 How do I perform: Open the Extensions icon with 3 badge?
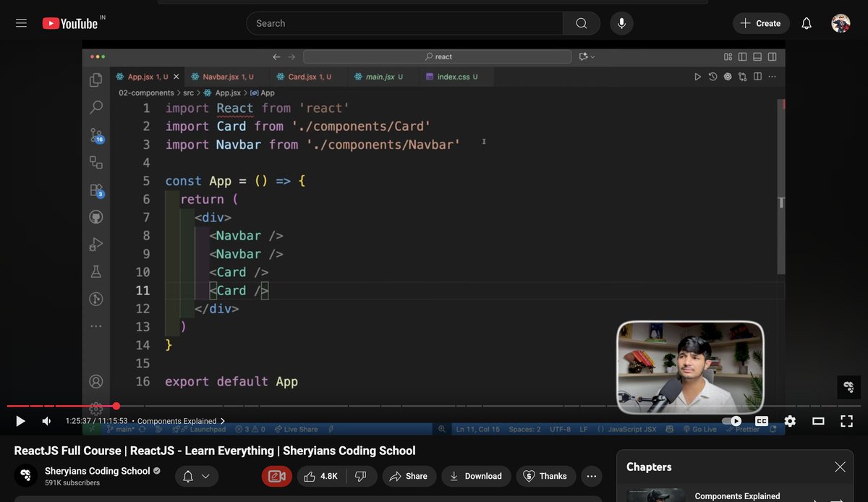point(96,190)
